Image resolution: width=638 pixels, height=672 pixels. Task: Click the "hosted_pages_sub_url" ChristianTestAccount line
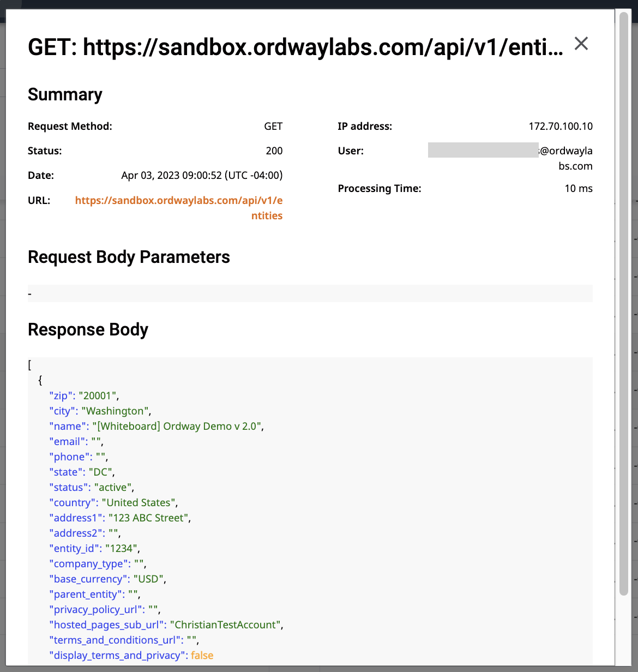[x=166, y=625]
